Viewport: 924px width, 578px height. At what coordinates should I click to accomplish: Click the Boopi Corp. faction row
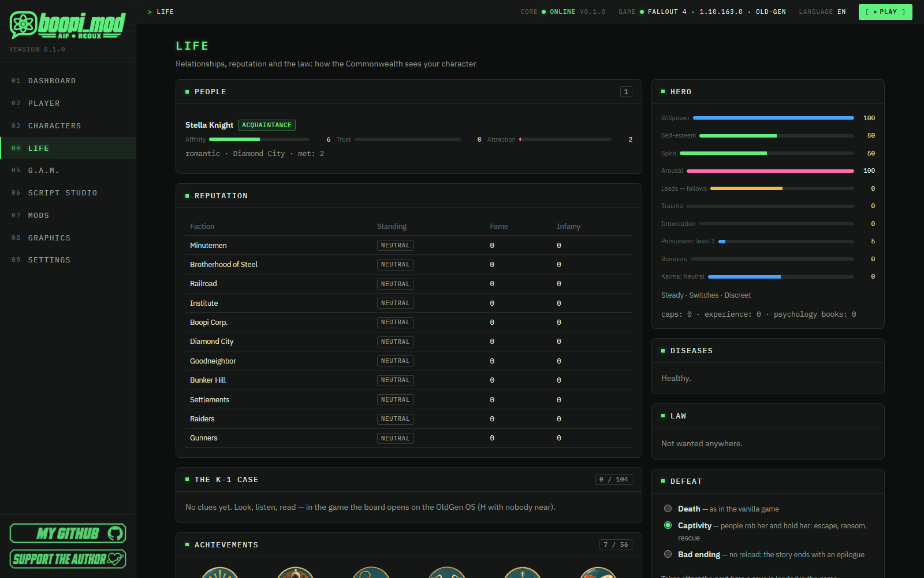409,323
